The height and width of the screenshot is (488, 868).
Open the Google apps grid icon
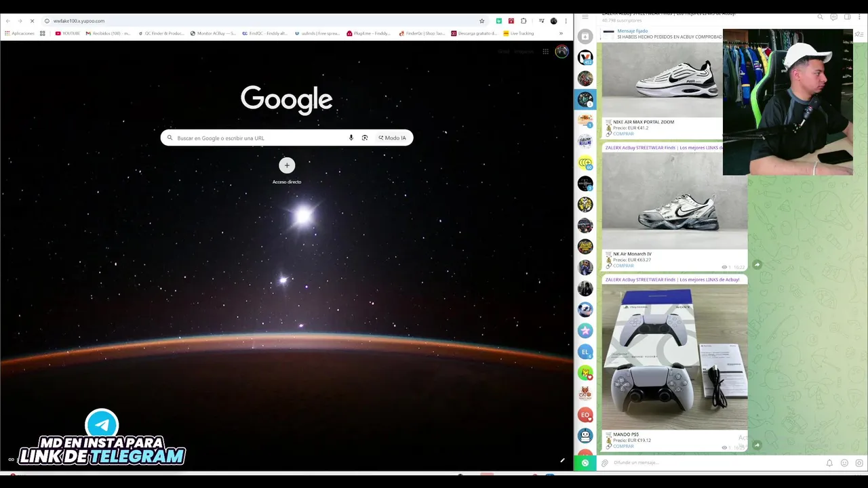tap(545, 52)
